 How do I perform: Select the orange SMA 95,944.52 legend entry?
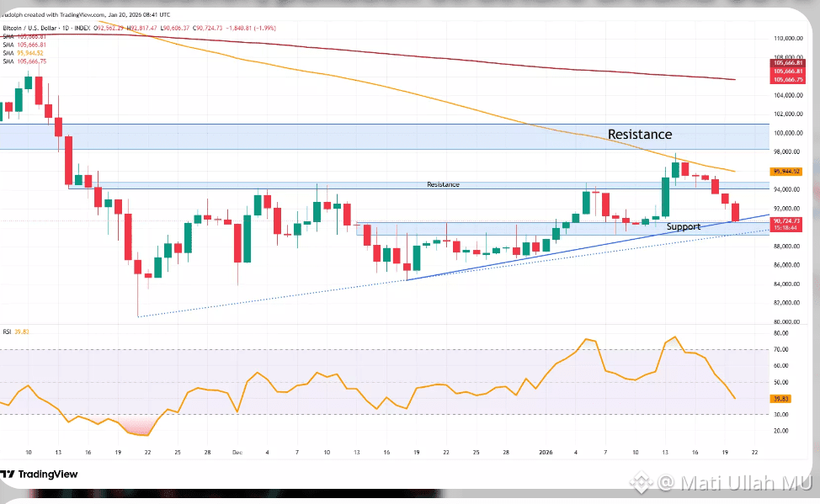(24, 53)
